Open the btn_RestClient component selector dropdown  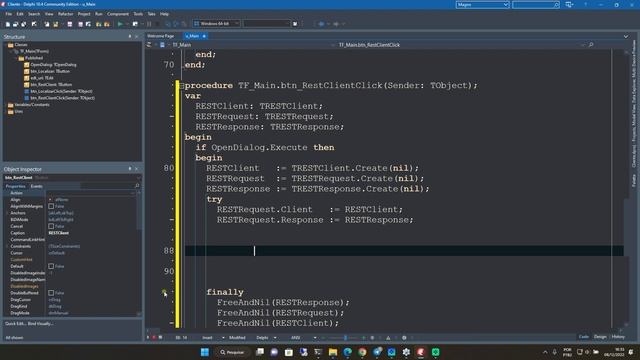pyautogui.click(x=139, y=178)
